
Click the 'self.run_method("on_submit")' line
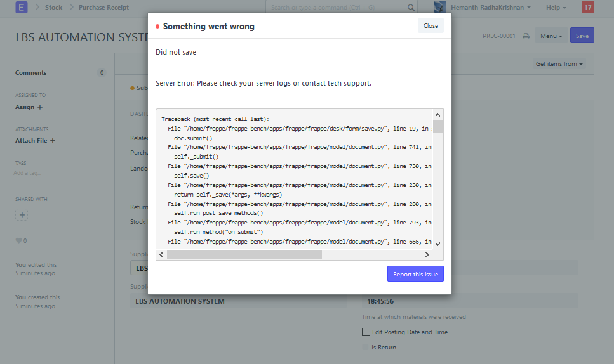click(x=218, y=232)
